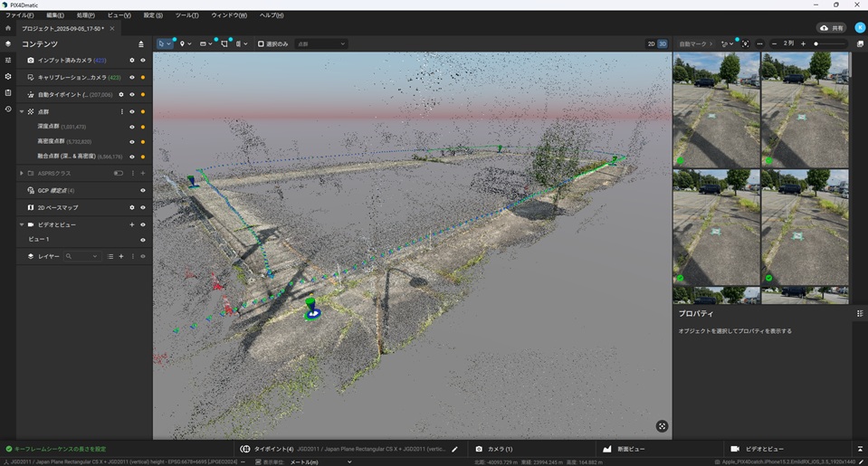Click the 共有 share button
The width and height of the screenshot is (868, 466).
(834, 28)
